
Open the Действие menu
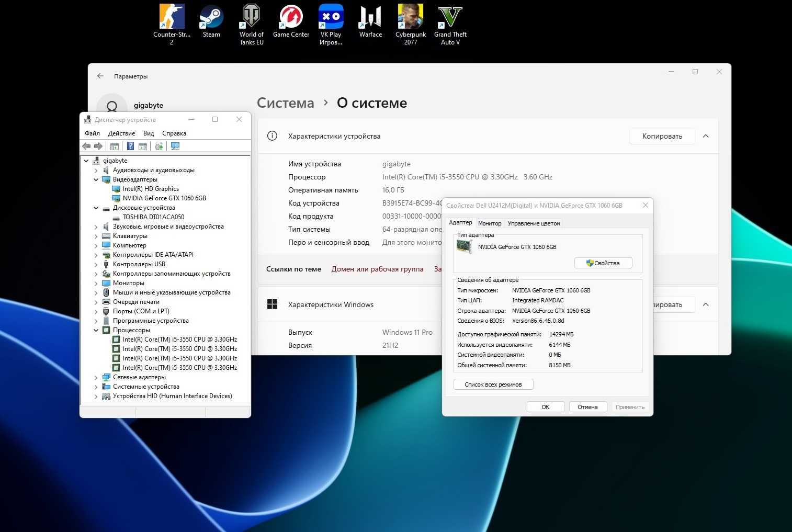point(121,133)
